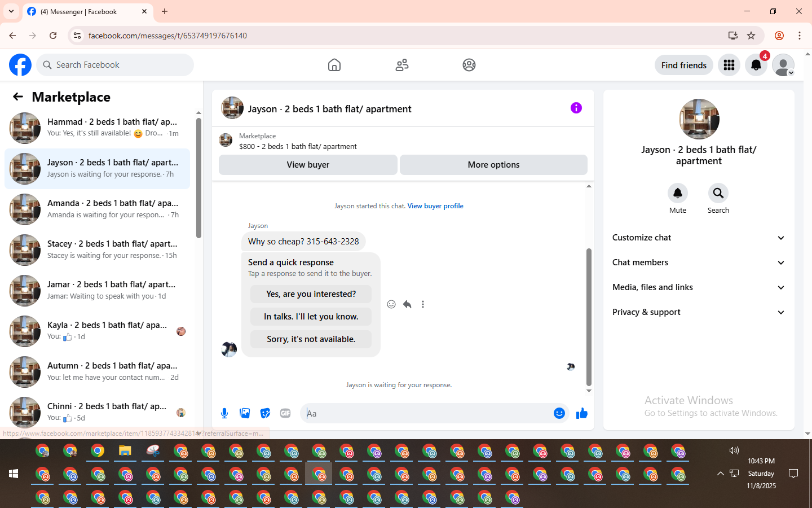Select Amanda conversation in list
The width and height of the screenshot is (812, 508).
[x=97, y=209]
